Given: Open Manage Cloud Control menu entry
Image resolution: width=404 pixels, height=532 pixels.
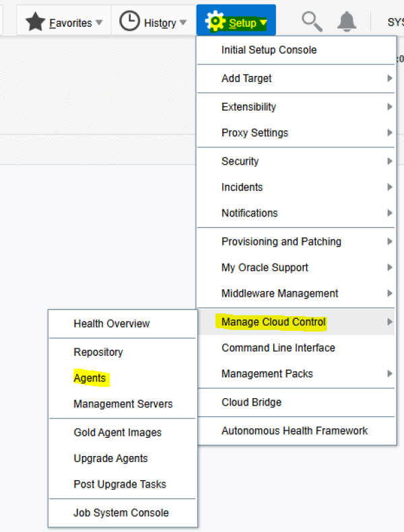Looking at the screenshot, I should (273, 322).
